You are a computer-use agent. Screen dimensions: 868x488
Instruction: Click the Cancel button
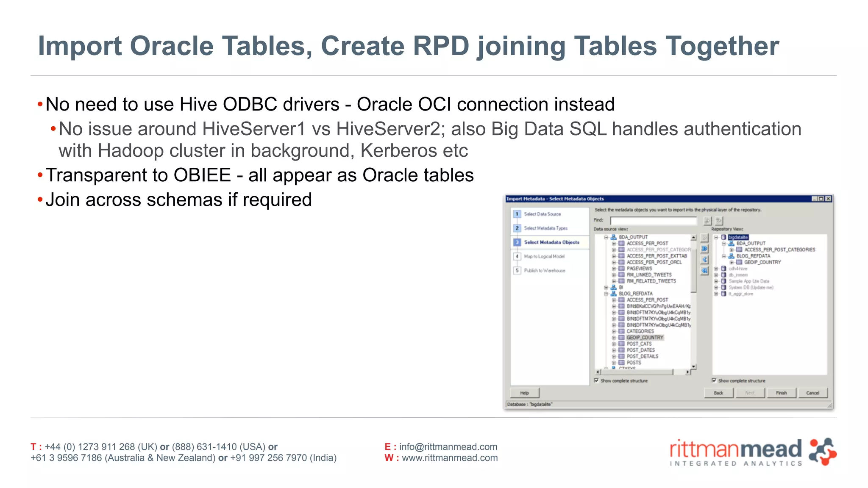coord(812,393)
